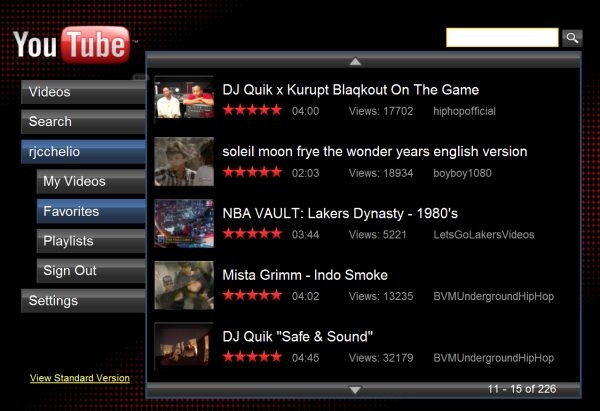The height and width of the screenshot is (411, 600).
Task: Click 'Views: 13235' text
Action: pos(381,296)
